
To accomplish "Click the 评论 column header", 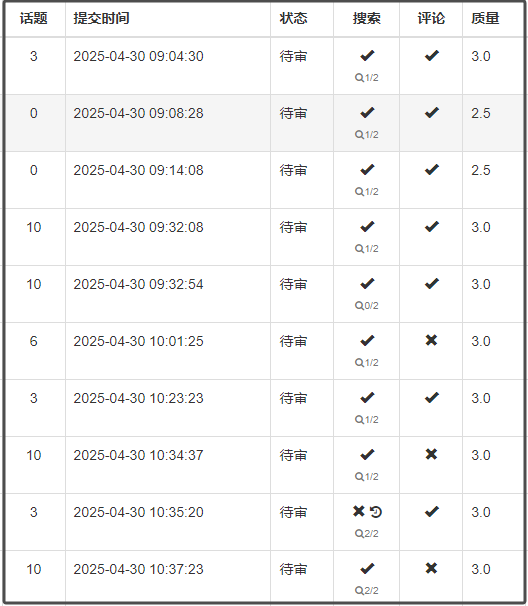I will coord(431,18).
